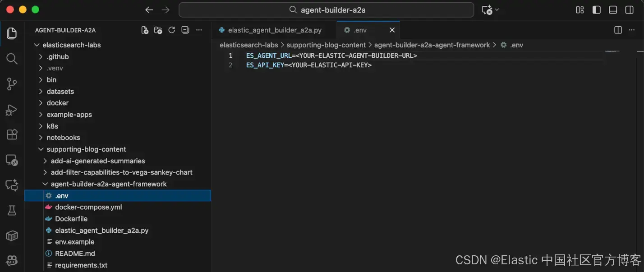The width and height of the screenshot is (644, 272).
Task: Open docker-compose.yml file
Action: pyautogui.click(x=118, y=207)
